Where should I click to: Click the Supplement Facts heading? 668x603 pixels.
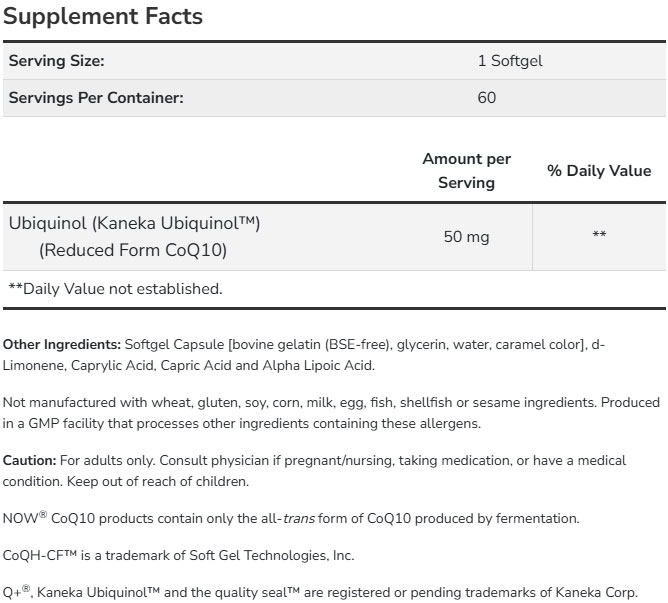(x=103, y=16)
